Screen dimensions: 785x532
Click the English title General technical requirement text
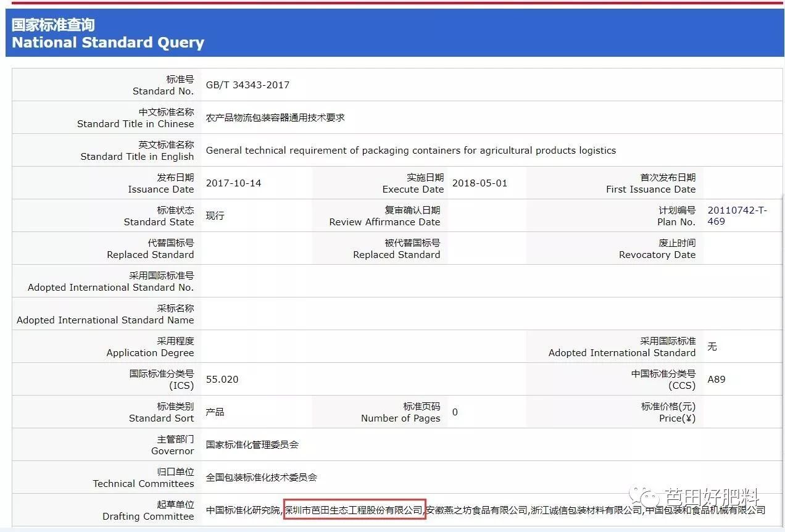point(411,150)
